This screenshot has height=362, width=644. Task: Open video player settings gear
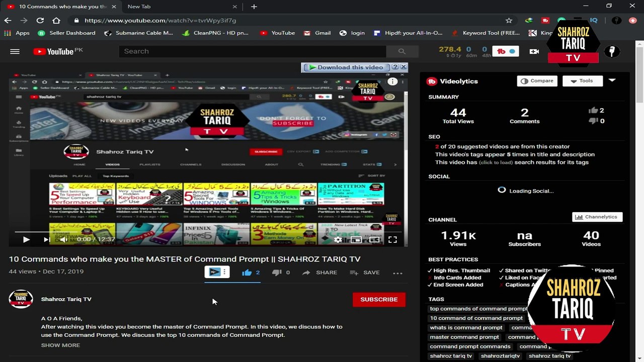[338, 240]
